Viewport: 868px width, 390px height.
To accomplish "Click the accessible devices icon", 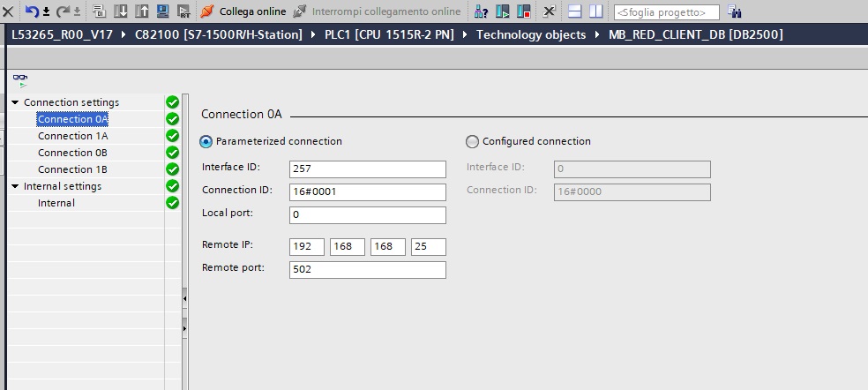I will pos(482,11).
